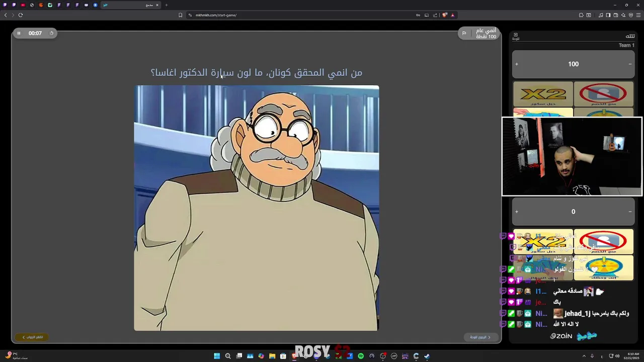Image resolution: width=644 pixels, height=362 pixels.
Task: Click the return to board button
Action: tap(480, 337)
